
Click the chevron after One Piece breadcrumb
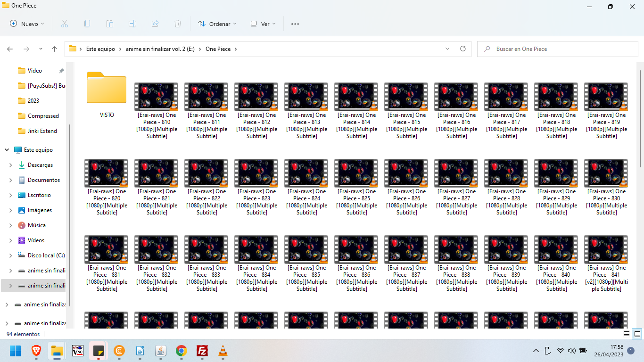click(236, 49)
